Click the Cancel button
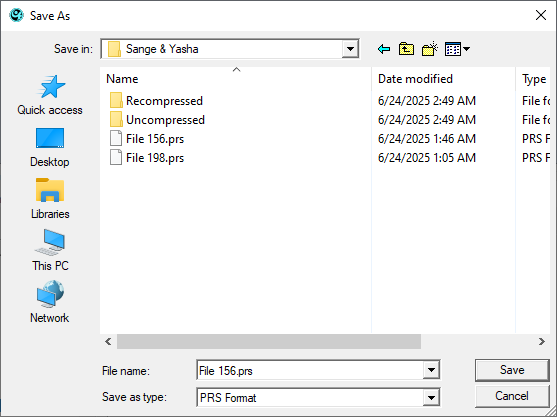The height and width of the screenshot is (417, 557). tap(512, 396)
